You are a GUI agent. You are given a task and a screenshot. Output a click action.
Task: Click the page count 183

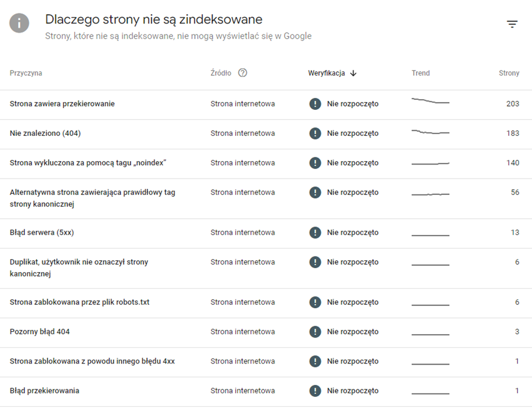coord(513,133)
